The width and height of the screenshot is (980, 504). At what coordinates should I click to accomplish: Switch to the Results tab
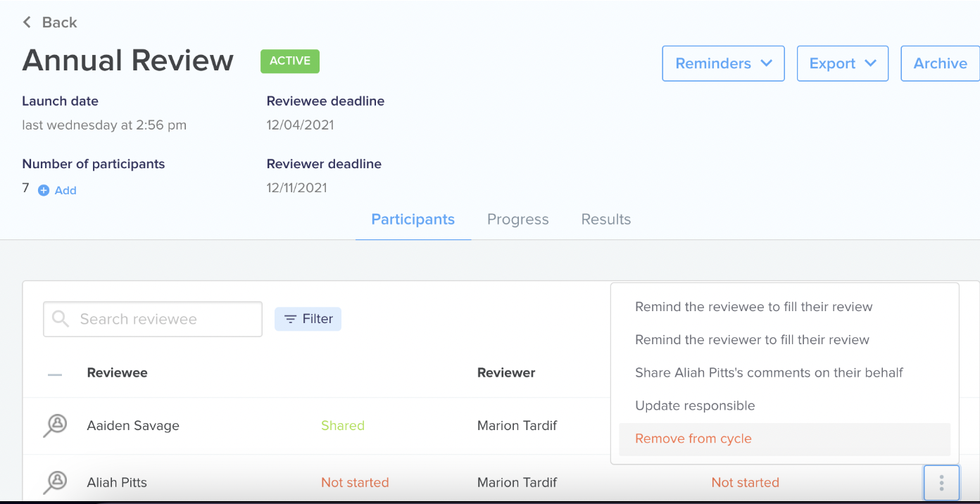[605, 219]
